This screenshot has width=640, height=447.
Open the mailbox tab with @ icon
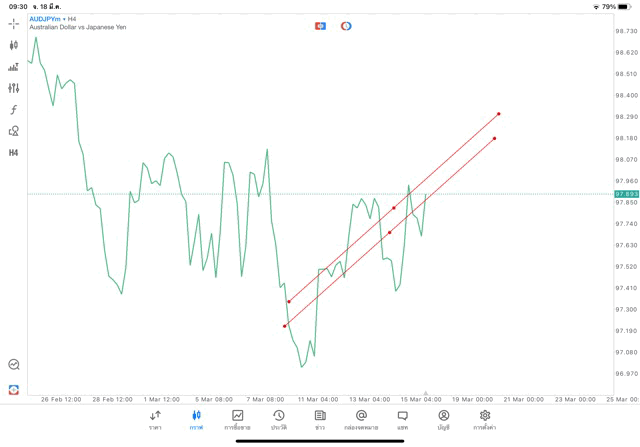361,420
